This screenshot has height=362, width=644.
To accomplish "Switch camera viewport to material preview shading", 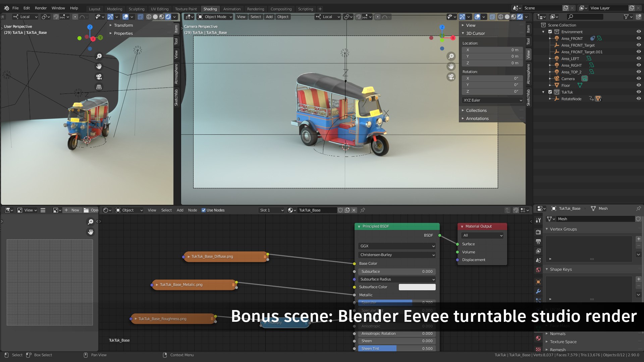I will [514, 17].
